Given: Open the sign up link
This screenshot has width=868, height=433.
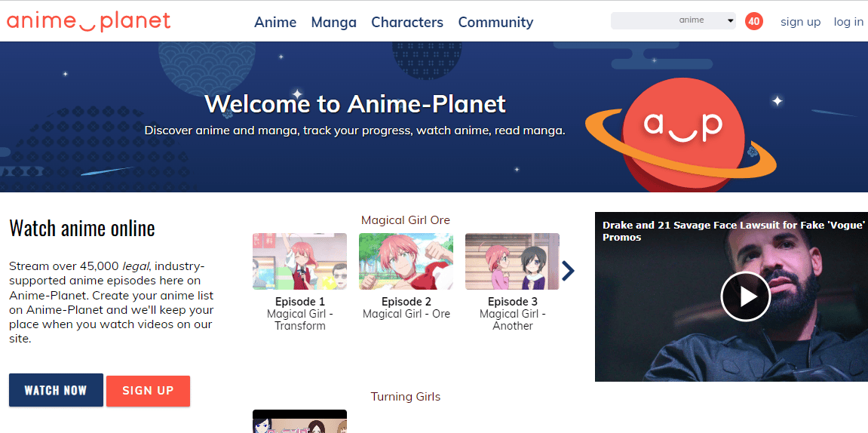Looking at the screenshot, I should point(800,22).
